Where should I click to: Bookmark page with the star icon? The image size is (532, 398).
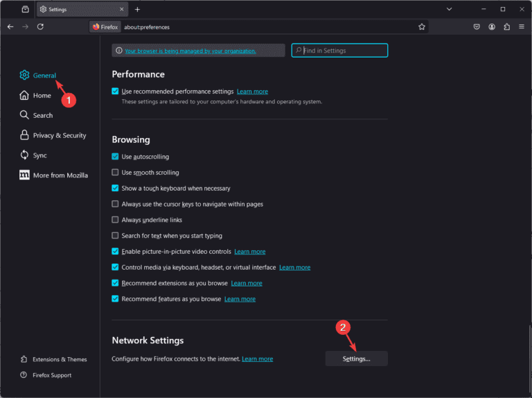pyautogui.click(x=422, y=27)
